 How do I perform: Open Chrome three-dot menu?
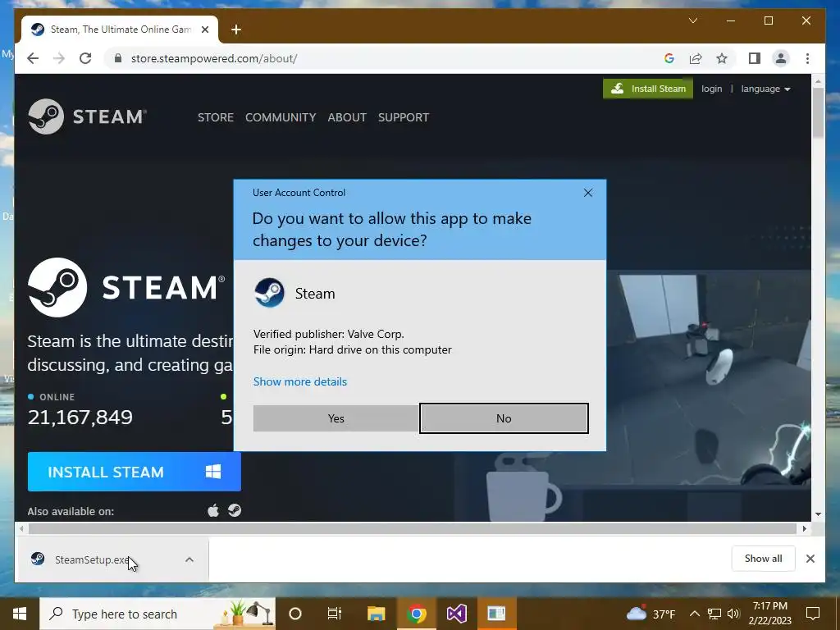click(807, 58)
